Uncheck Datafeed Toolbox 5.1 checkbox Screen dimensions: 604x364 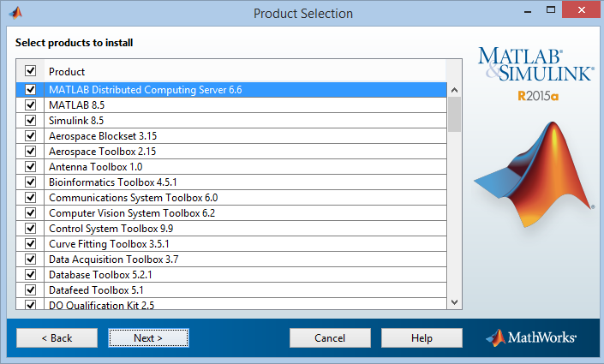pyautogui.click(x=31, y=289)
